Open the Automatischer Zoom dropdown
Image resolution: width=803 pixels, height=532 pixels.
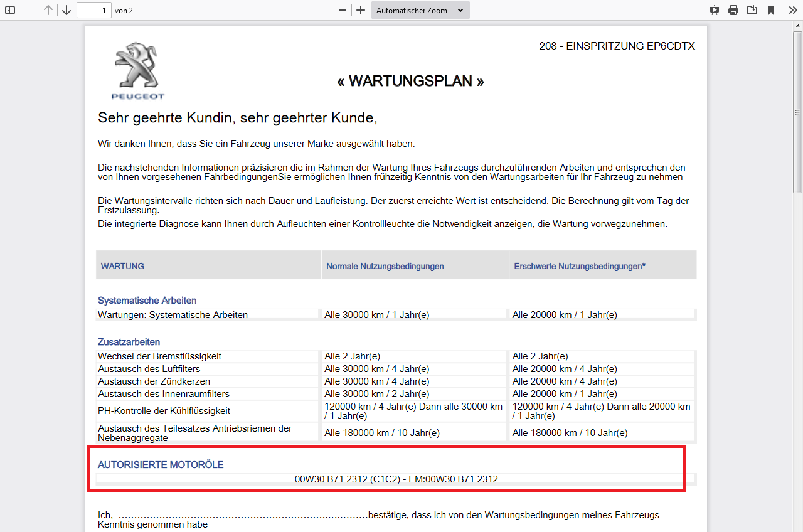[420, 10]
